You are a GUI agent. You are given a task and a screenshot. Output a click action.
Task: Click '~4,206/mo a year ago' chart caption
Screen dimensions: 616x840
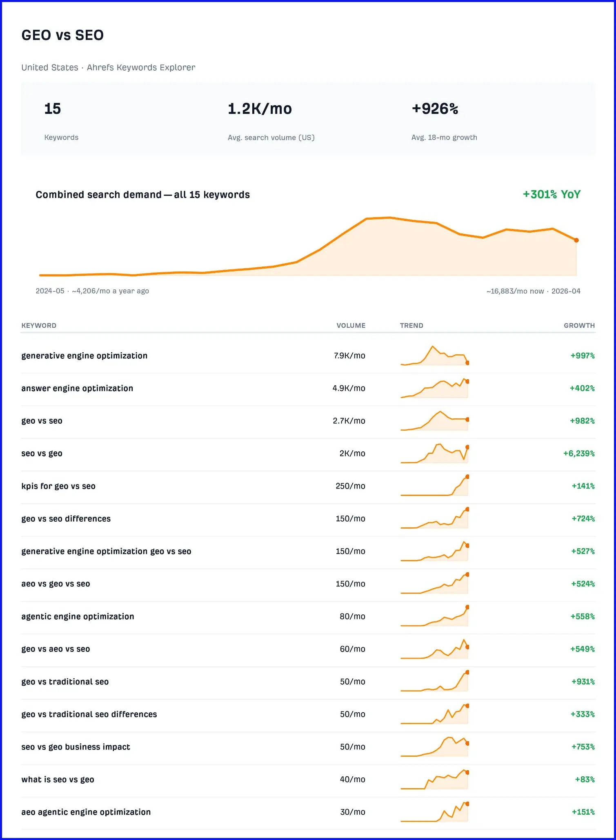[x=111, y=291]
